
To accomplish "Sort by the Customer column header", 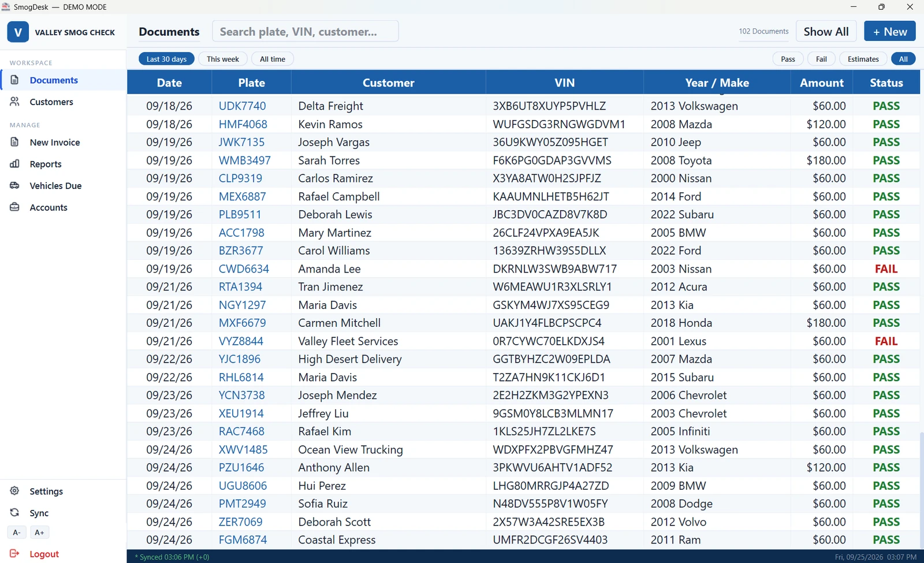I will click(389, 83).
